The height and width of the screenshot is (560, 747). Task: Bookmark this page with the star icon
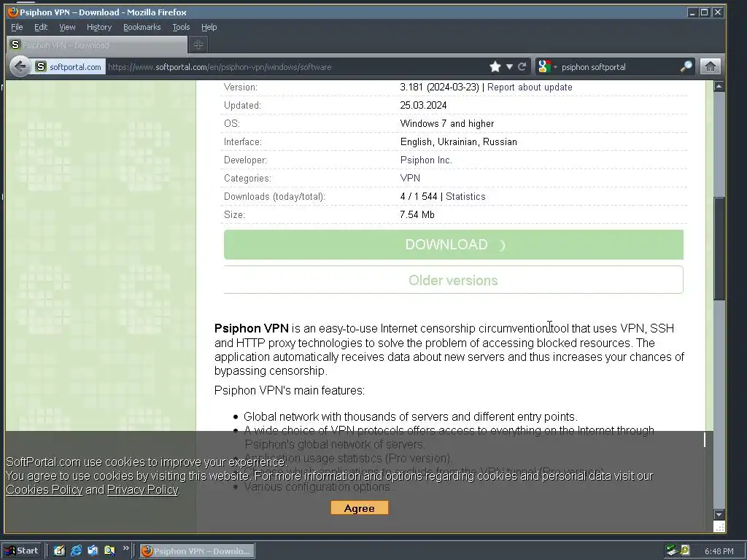click(x=495, y=66)
